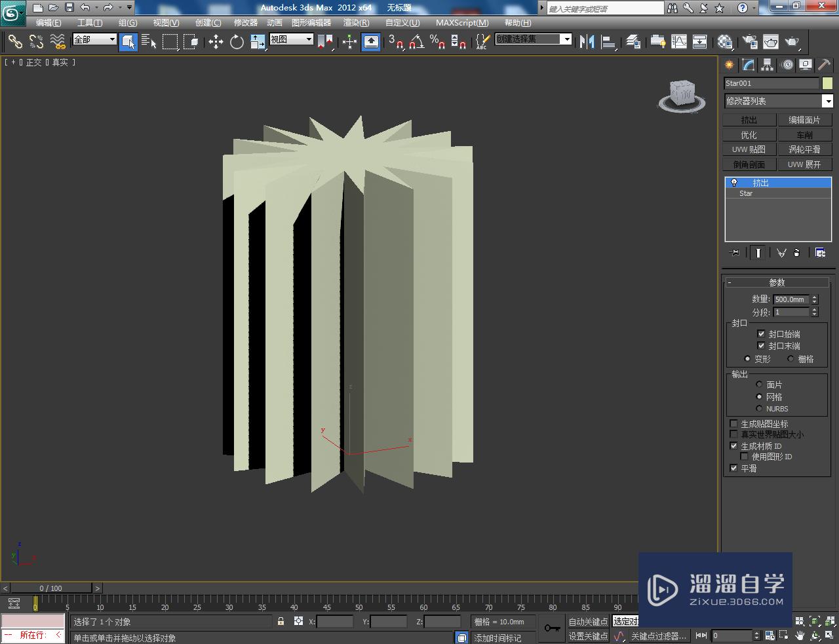The image size is (839, 644).
Task: Open the 渲染(R) menu
Action: (x=356, y=22)
